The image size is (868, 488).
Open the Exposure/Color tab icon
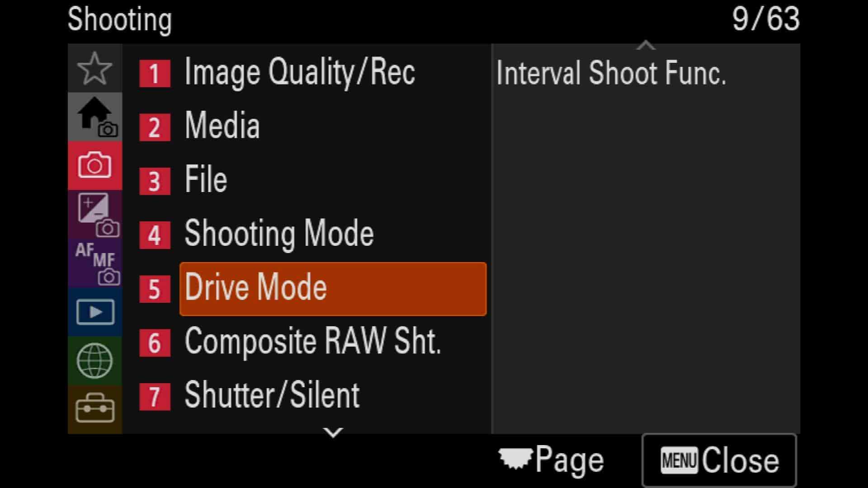tap(94, 215)
